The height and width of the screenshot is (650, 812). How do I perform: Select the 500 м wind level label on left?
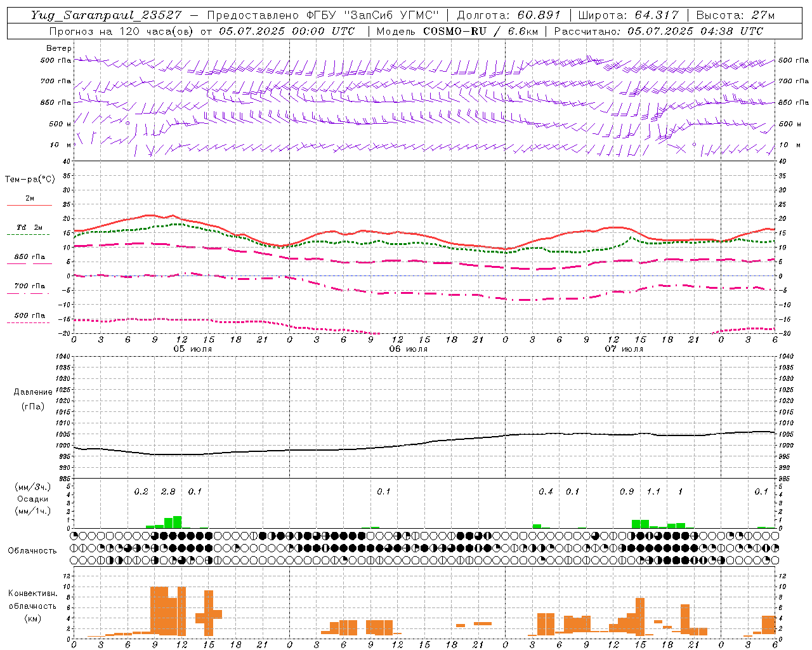click(x=60, y=124)
